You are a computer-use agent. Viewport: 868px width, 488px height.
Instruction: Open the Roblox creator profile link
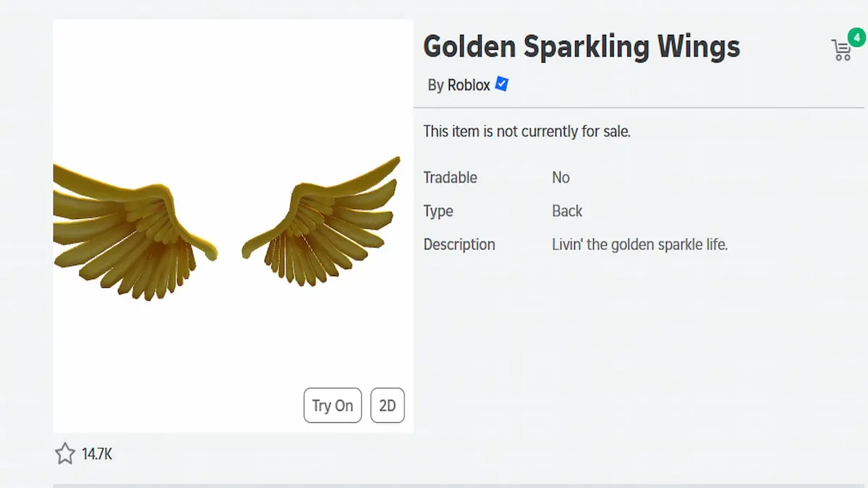(469, 85)
